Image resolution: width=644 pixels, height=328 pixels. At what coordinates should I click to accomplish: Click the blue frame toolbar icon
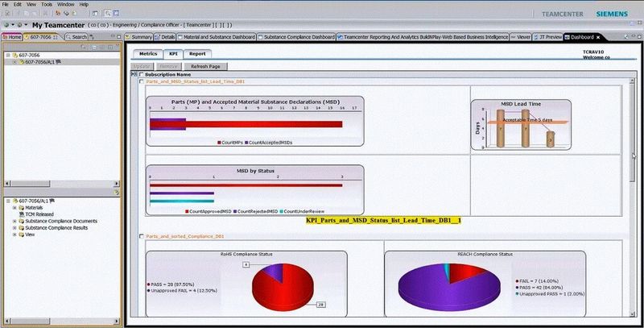(x=116, y=14)
